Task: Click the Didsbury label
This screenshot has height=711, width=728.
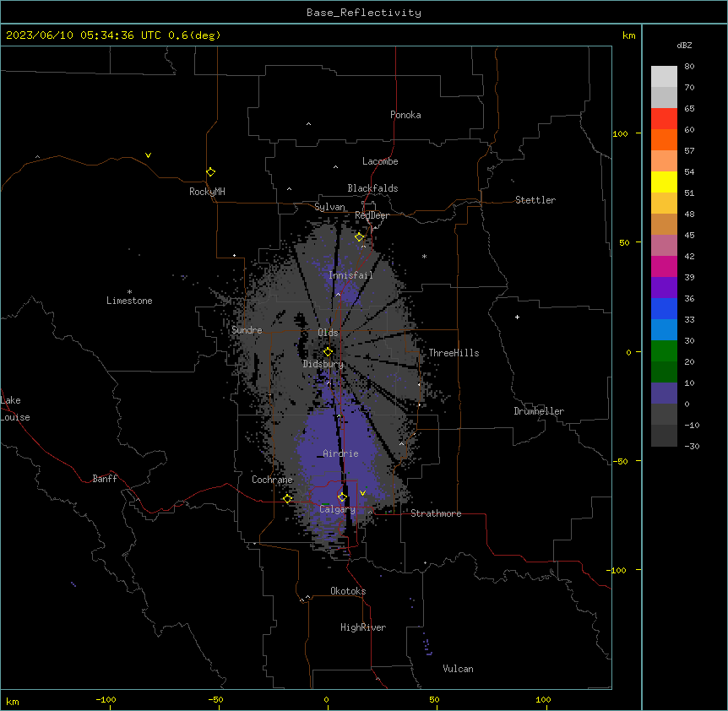Action: 323,364
